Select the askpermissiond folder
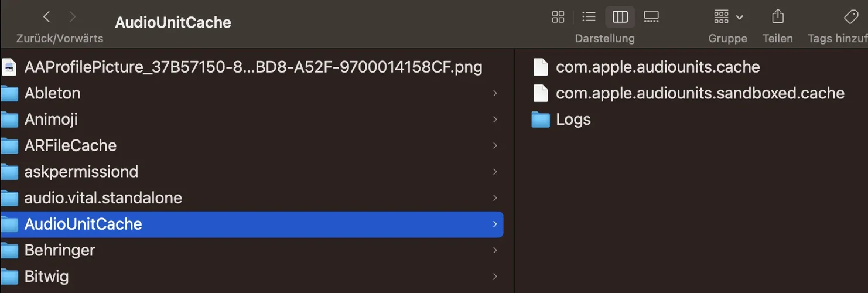Viewport: 868px width, 293px height. point(81,172)
